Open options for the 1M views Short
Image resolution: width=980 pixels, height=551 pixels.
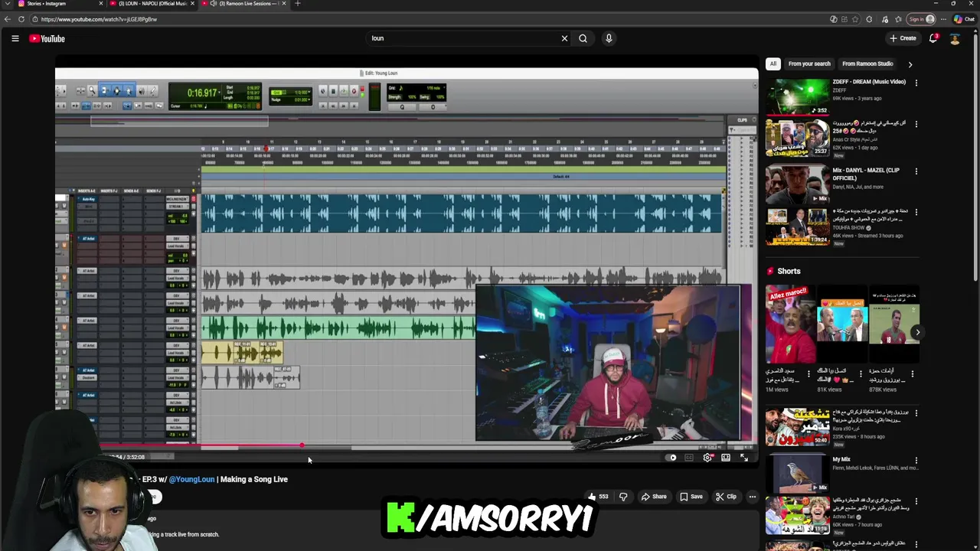(810, 374)
